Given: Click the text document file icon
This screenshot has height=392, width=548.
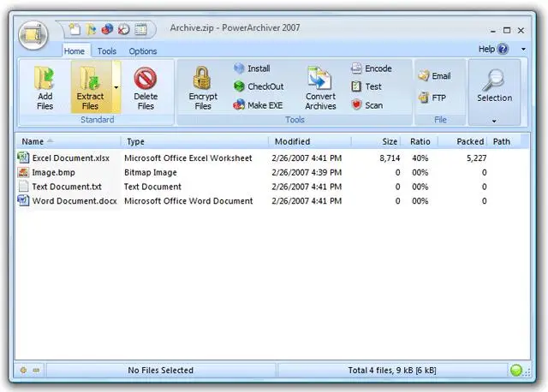Looking at the screenshot, I should click(23, 187).
